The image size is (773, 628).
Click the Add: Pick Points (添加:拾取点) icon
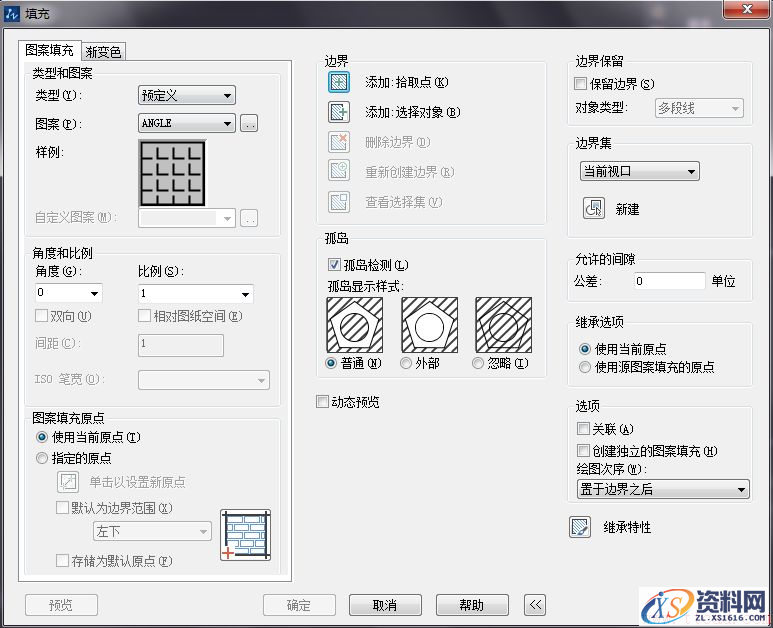click(339, 82)
